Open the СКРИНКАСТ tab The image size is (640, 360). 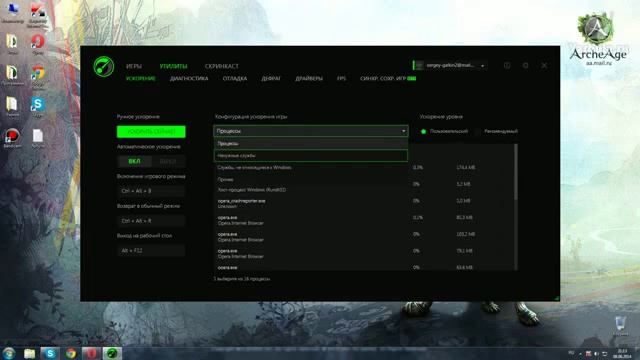tap(222, 66)
